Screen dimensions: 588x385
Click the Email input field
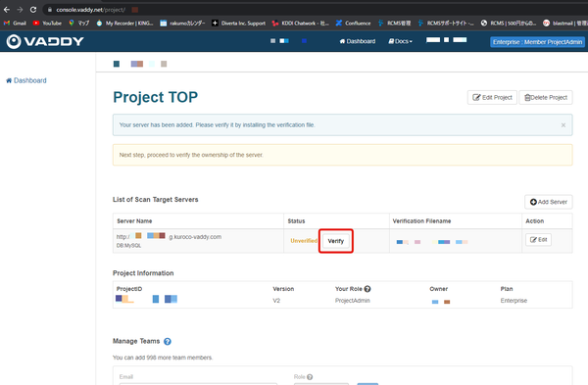click(198, 384)
